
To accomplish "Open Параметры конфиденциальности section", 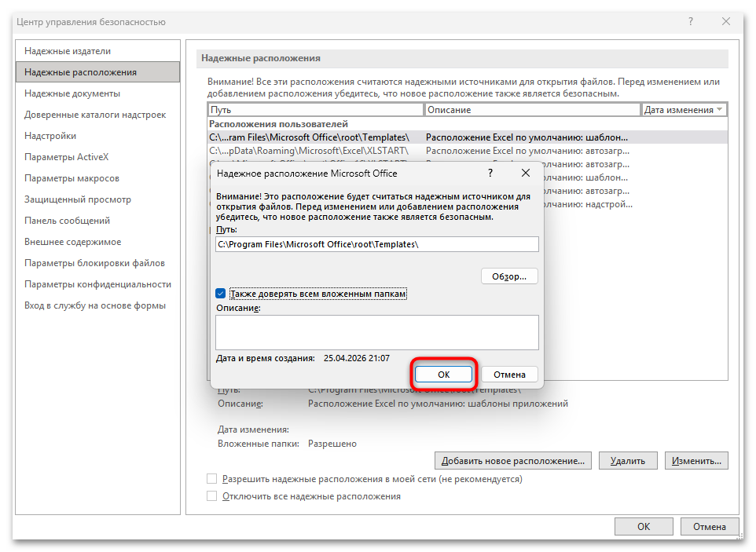I will click(x=98, y=284).
